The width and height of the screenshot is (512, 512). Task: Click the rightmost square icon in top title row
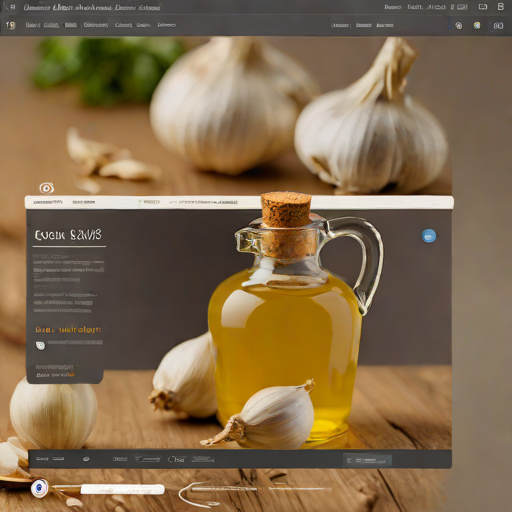501,6
